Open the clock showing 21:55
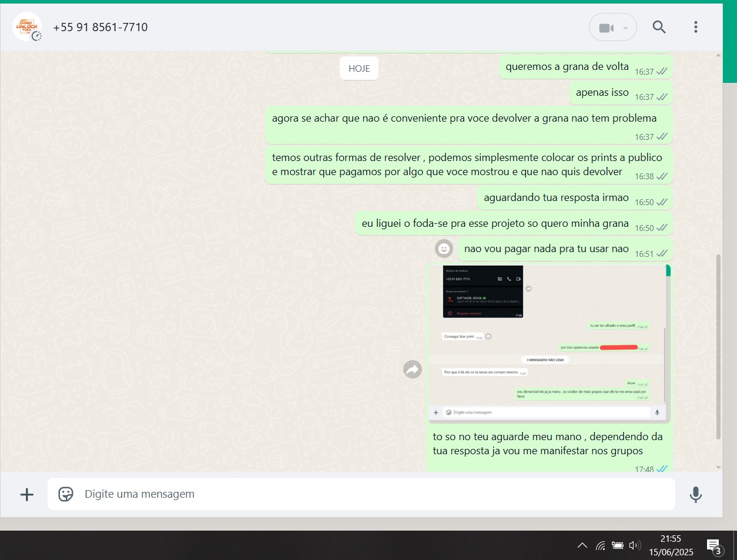Viewport: 737px width, 560px height. coord(671,545)
